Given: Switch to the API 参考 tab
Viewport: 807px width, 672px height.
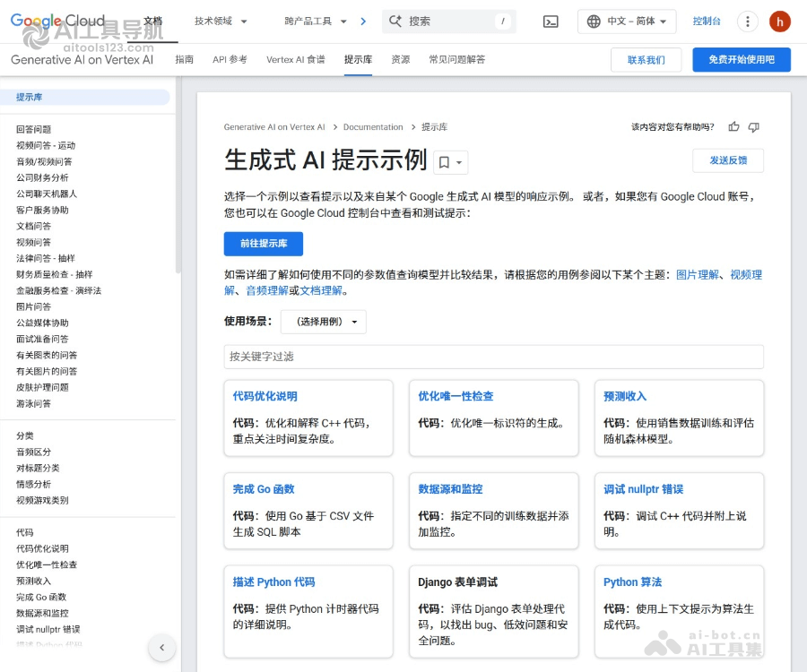Looking at the screenshot, I should (x=230, y=60).
